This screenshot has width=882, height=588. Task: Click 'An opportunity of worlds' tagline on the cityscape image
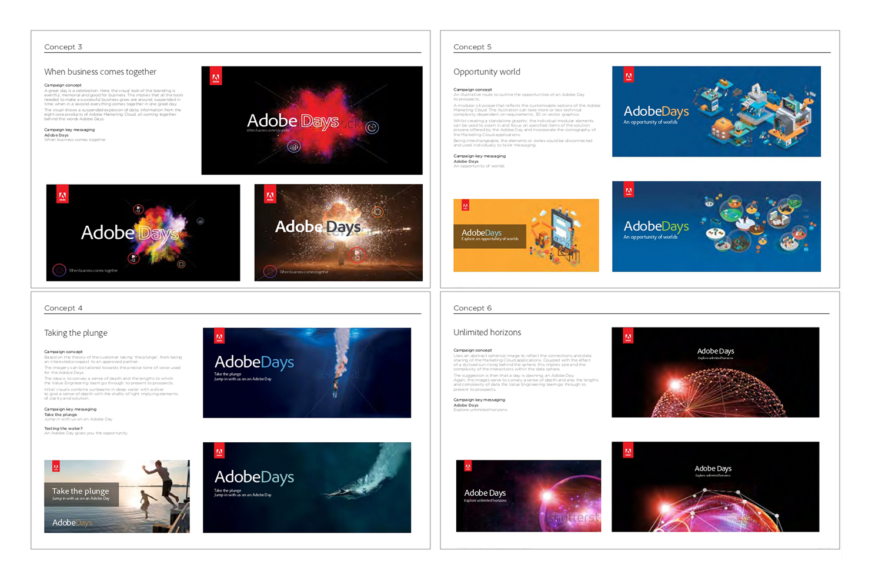650,122
